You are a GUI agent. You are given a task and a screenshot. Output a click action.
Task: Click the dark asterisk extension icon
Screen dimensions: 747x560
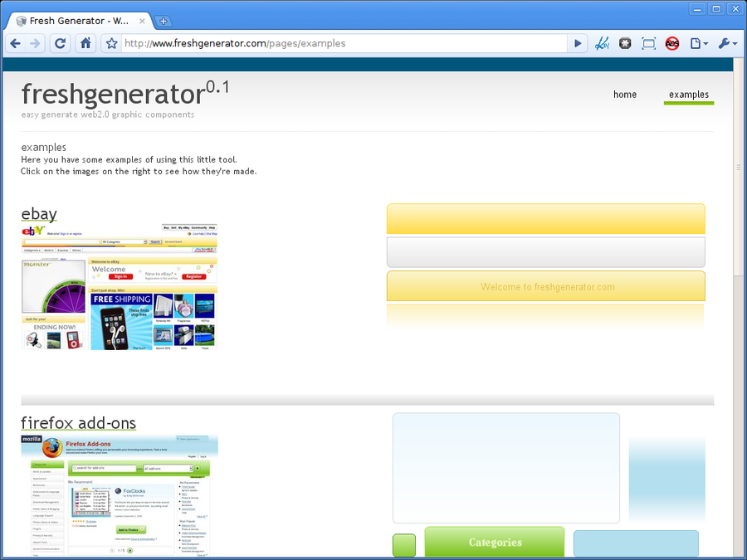[x=625, y=44]
